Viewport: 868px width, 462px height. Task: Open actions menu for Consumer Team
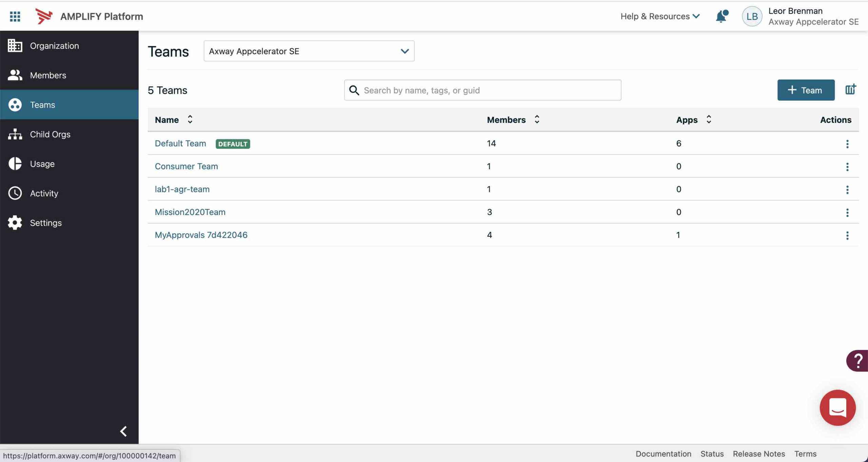tap(847, 167)
